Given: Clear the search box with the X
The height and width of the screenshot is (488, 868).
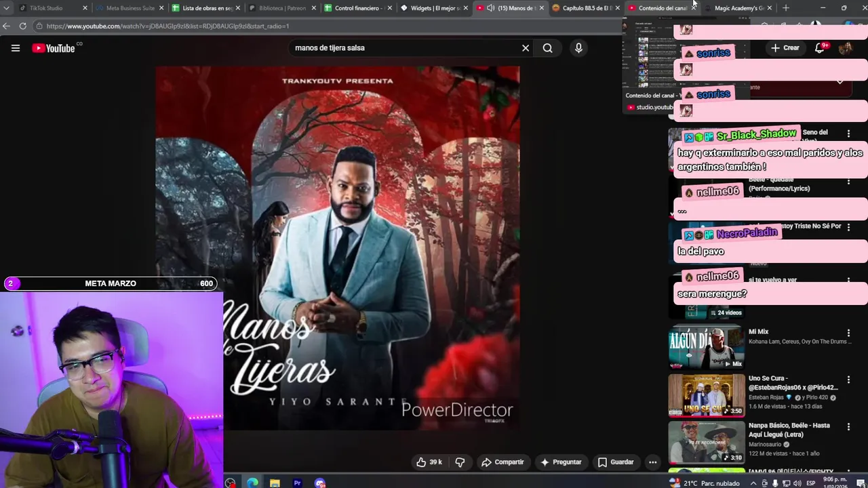Looking at the screenshot, I should tap(525, 48).
